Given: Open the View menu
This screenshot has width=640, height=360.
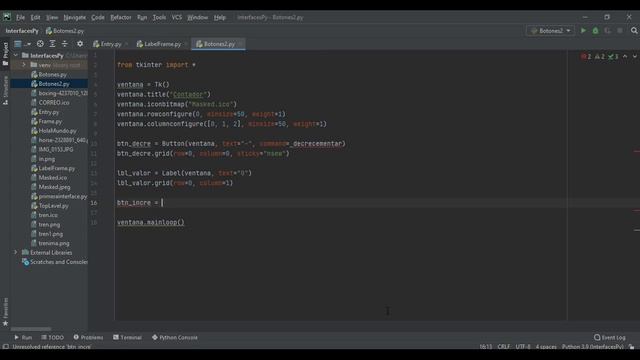Looking at the screenshot, I should [x=52, y=18].
